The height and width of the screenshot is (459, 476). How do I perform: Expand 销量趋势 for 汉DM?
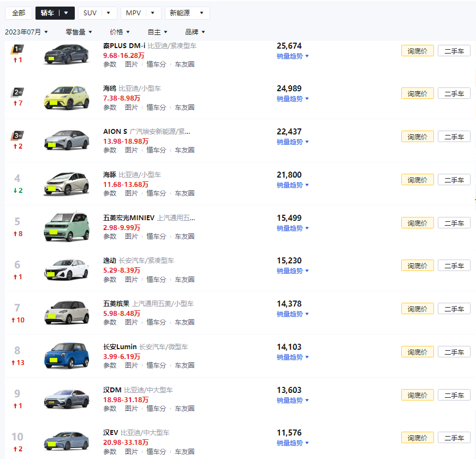[x=293, y=401]
